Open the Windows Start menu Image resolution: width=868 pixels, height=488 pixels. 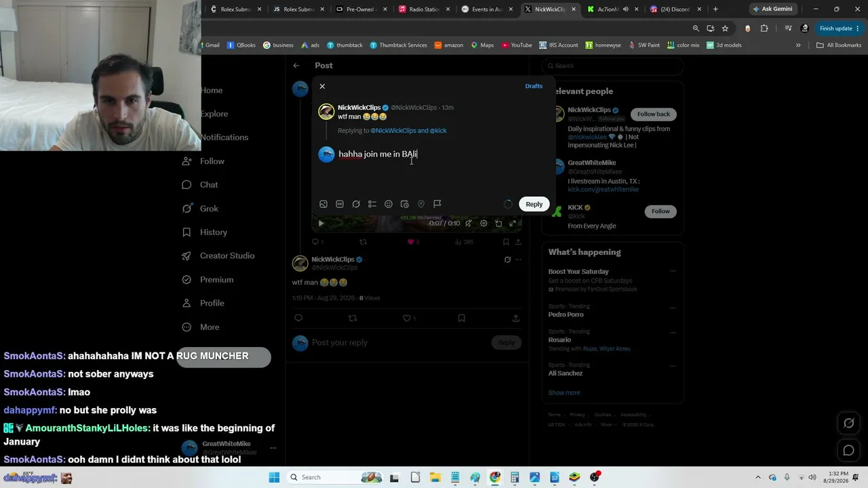click(274, 477)
